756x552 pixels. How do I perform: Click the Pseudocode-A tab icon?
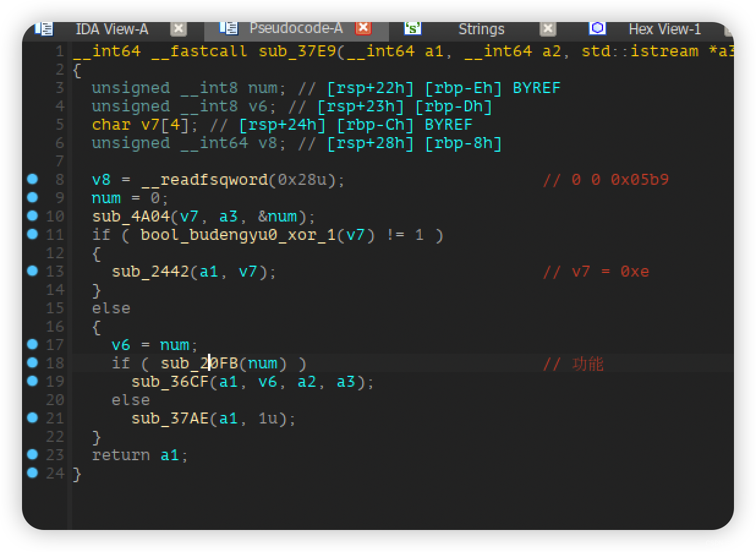point(228,28)
